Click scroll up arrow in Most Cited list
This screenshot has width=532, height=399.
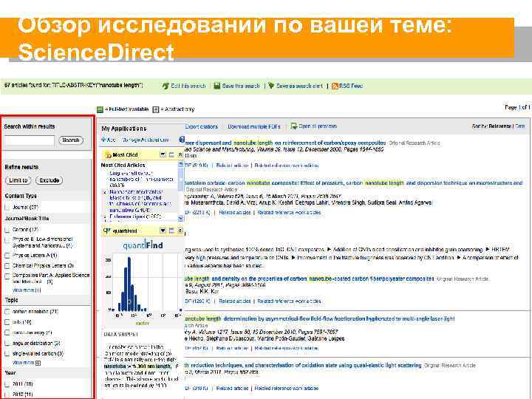coord(180,165)
